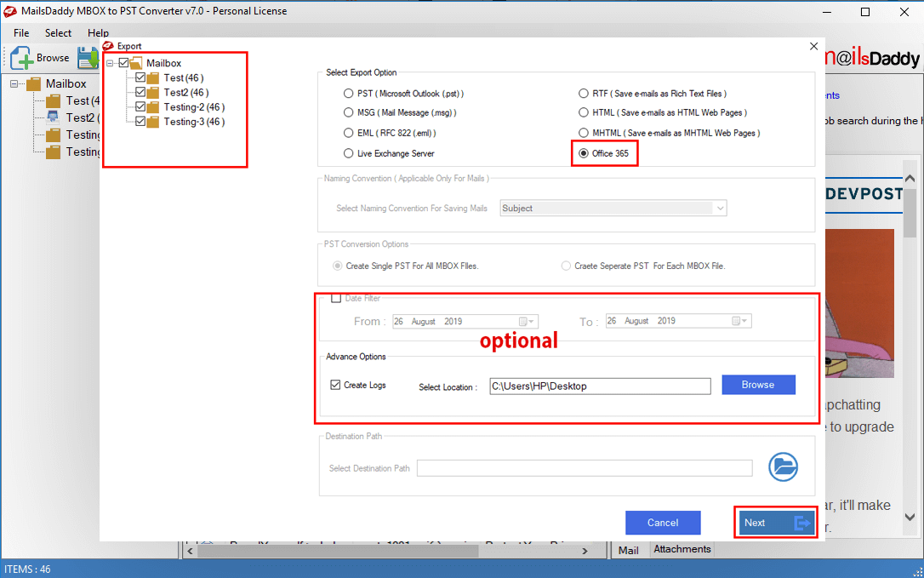Open the Help menu
The height and width of the screenshot is (578, 924).
(98, 33)
